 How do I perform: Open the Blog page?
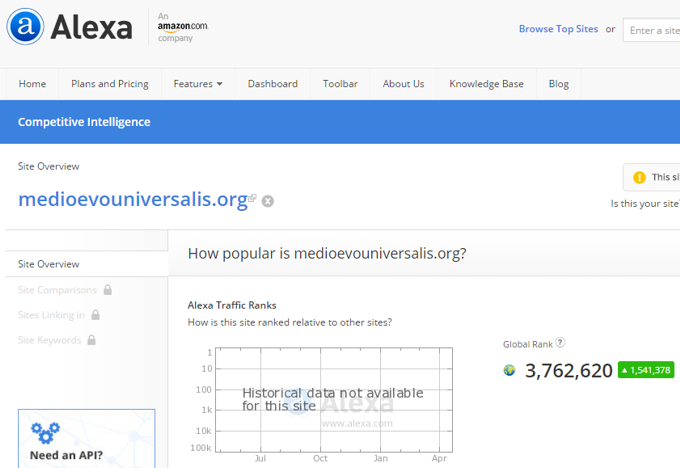pos(559,84)
